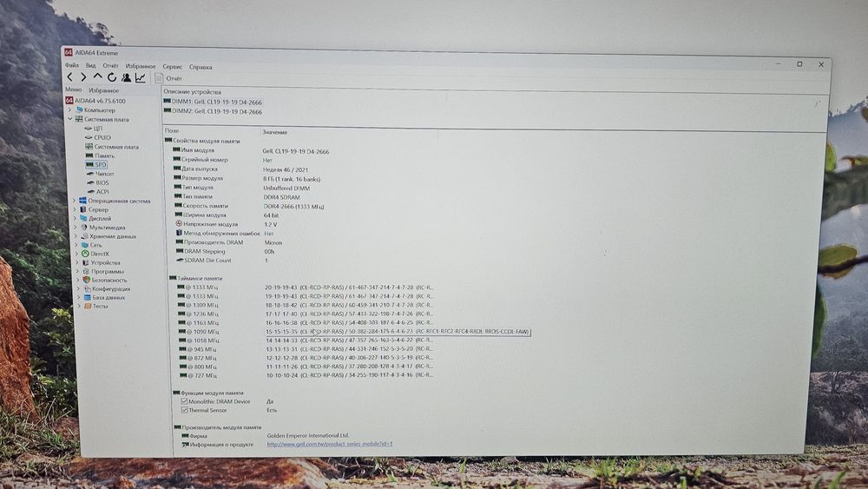
Task: Select the @ 1236 МГц timings row
Action: click(x=306, y=314)
